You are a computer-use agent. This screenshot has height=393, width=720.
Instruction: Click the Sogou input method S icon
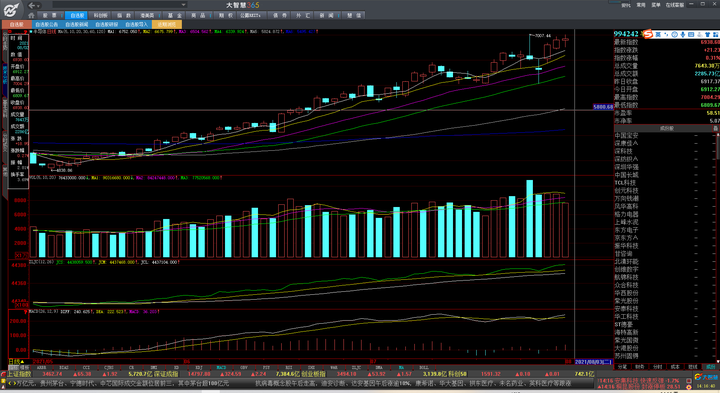[x=648, y=34]
